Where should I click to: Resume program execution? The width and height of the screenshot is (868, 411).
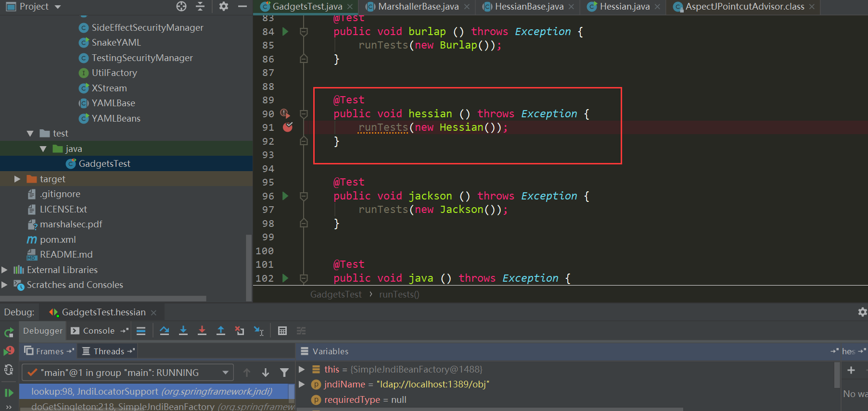click(x=9, y=393)
